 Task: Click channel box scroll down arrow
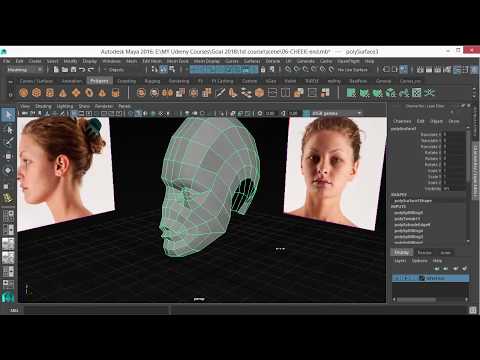click(468, 241)
